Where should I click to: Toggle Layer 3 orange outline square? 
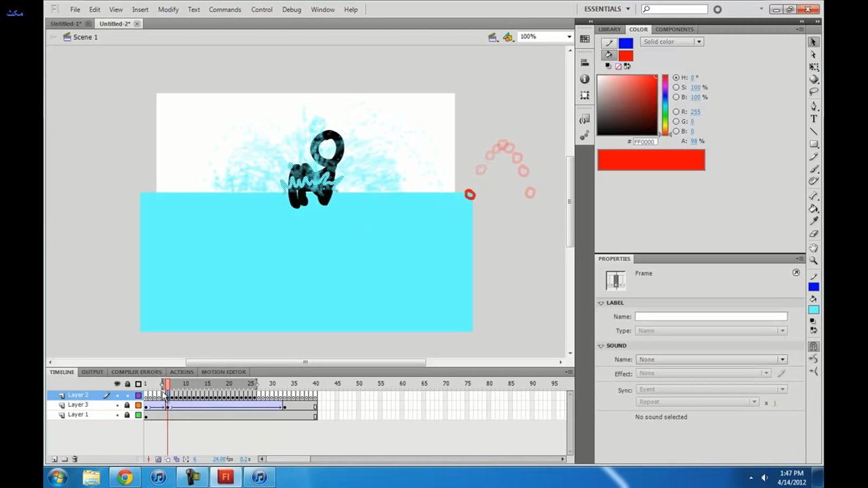pyautogui.click(x=138, y=405)
